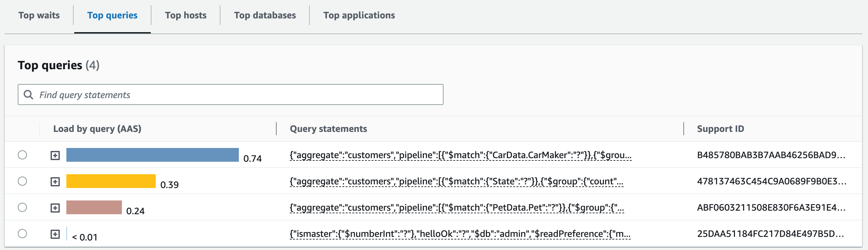Open the PetData.Pet aggregate query statement

click(x=457, y=208)
